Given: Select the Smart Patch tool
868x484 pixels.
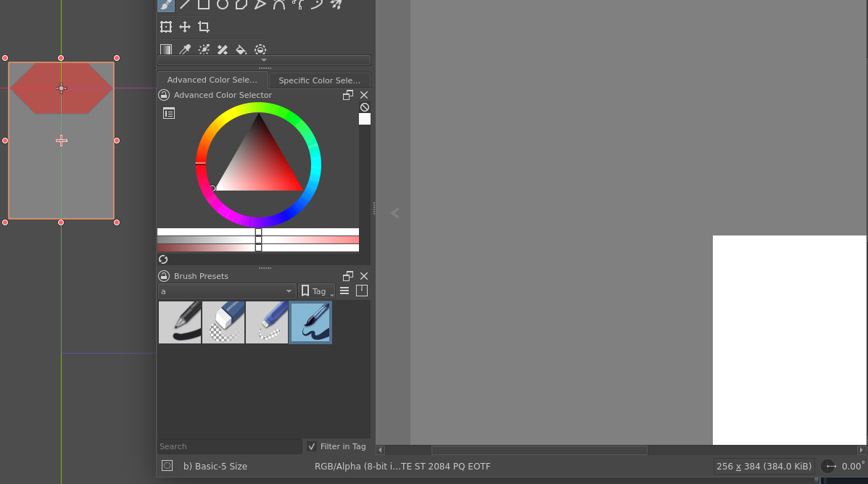Looking at the screenshot, I should [223, 49].
